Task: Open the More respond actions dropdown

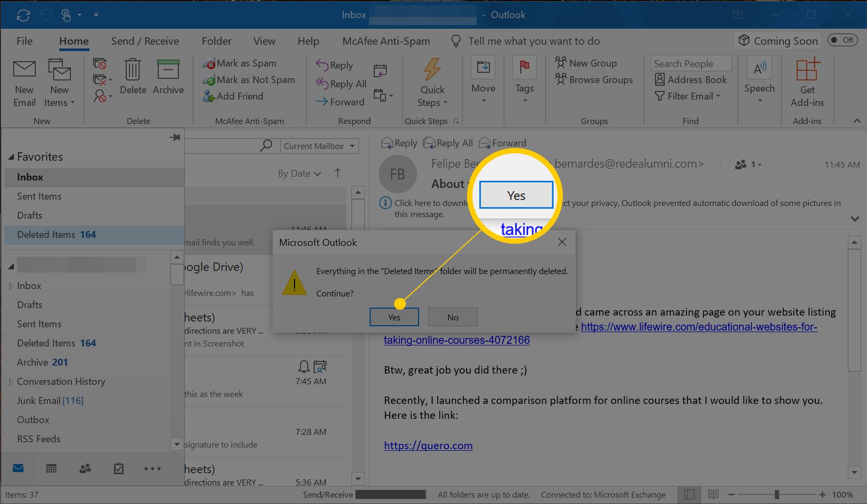Action: pyautogui.click(x=383, y=96)
